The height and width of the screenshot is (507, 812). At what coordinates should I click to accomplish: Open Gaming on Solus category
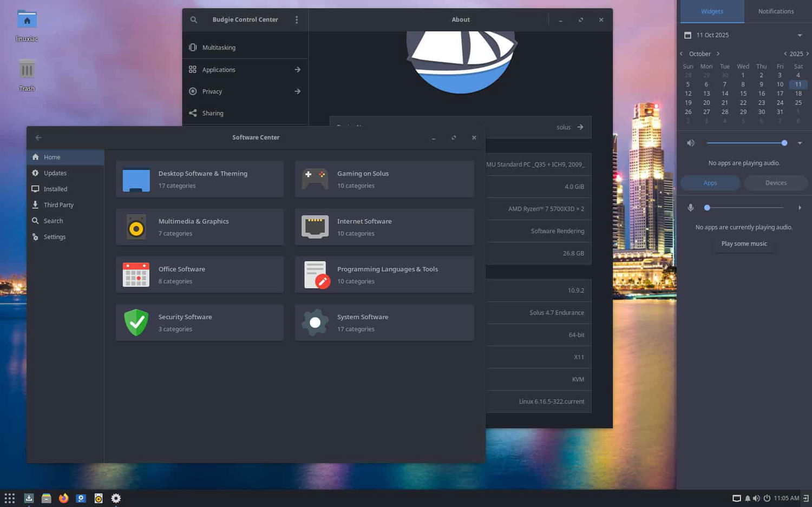[384, 179]
